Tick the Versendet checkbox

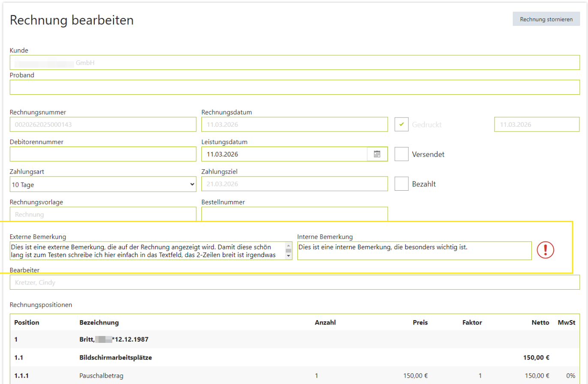tap(402, 154)
